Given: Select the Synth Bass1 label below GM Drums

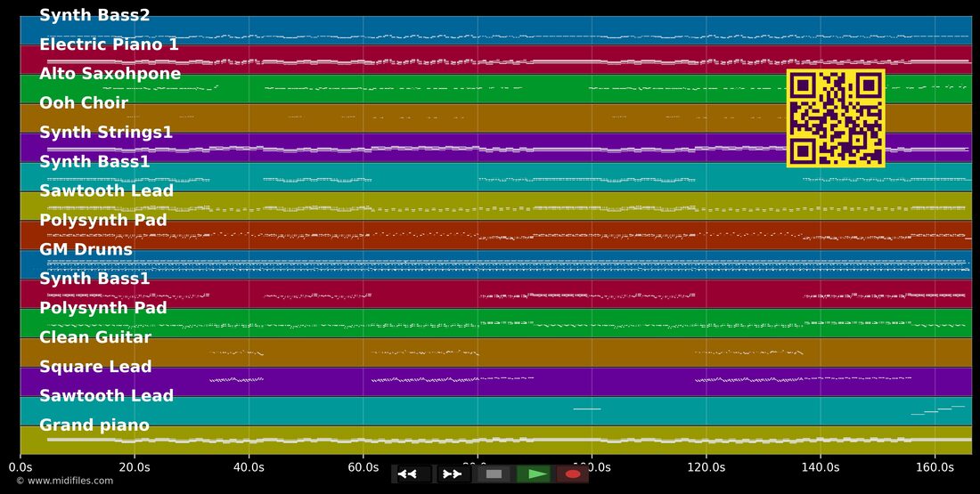Looking at the screenshot, I should tap(94, 279).
